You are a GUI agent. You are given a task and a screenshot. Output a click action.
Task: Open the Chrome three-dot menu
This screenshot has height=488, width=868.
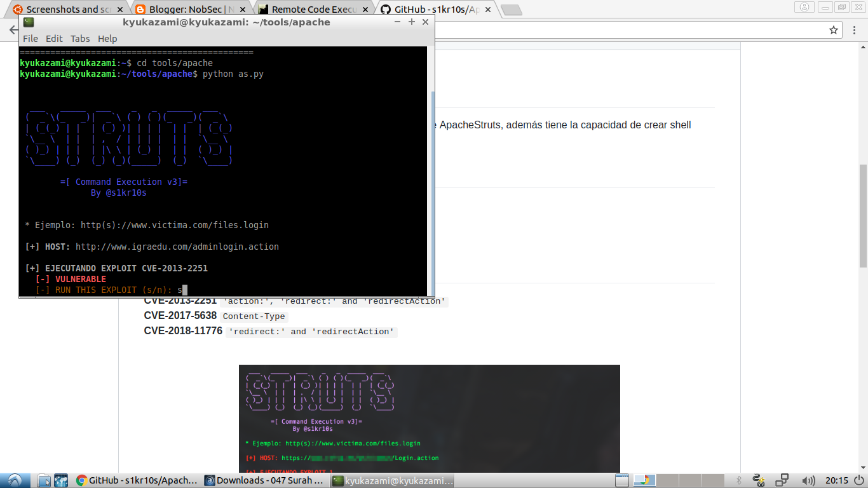(x=855, y=29)
